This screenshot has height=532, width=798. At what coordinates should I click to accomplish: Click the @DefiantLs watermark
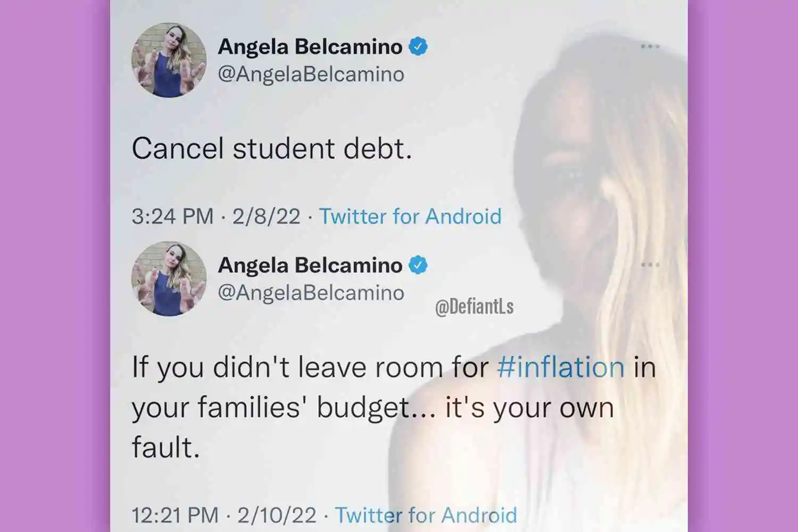pos(474,307)
